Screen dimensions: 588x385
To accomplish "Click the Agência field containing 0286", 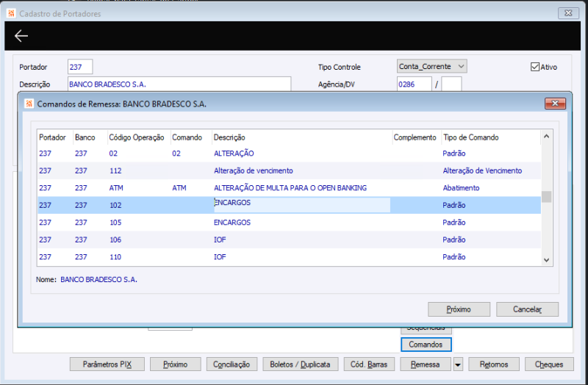I will pos(414,84).
